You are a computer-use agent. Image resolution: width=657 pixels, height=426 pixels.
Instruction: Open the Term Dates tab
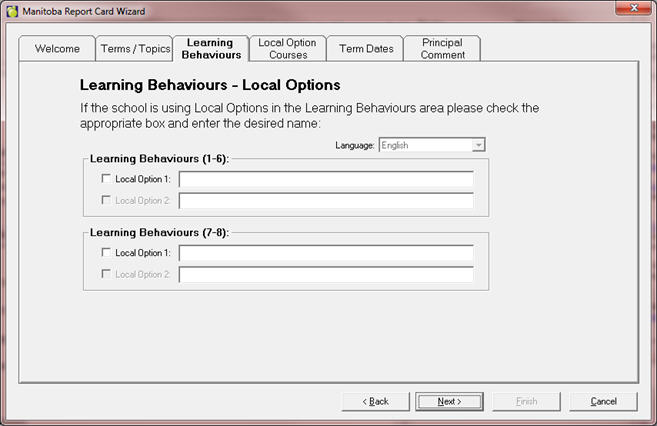(366, 49)
